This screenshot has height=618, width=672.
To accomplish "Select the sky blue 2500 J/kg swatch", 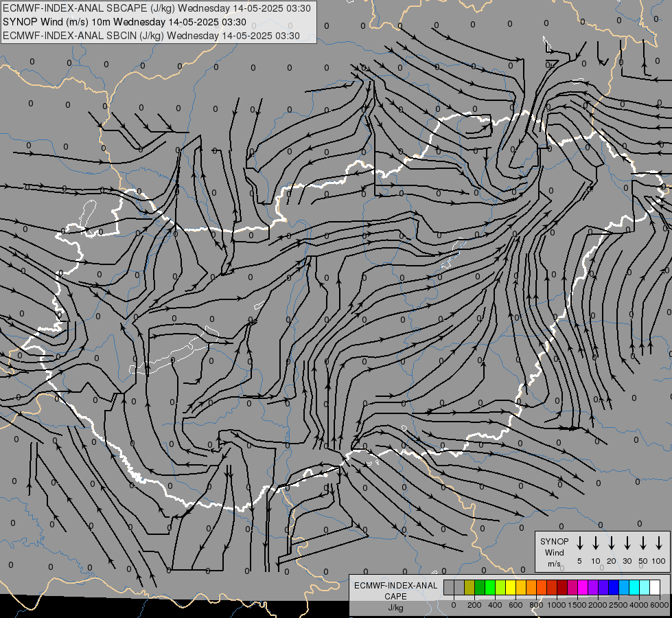I will click(x=623, y=587).
